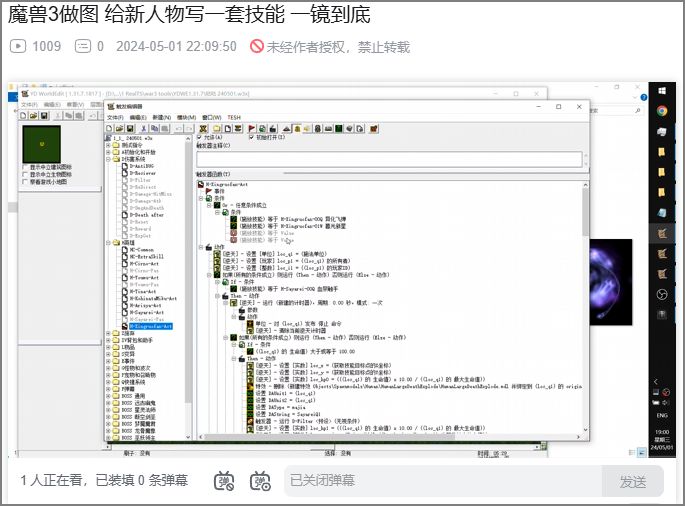Open the 新建(N) menu in trigger editor

(162, 117)
